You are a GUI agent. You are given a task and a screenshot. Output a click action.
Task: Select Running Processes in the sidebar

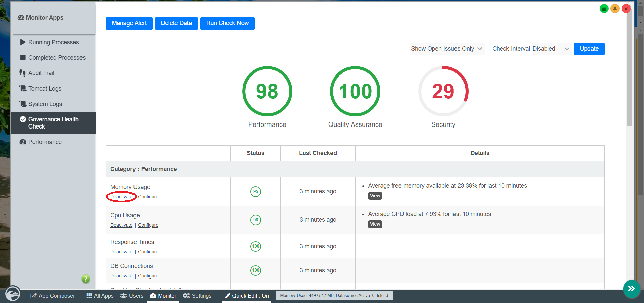point(53,42)
